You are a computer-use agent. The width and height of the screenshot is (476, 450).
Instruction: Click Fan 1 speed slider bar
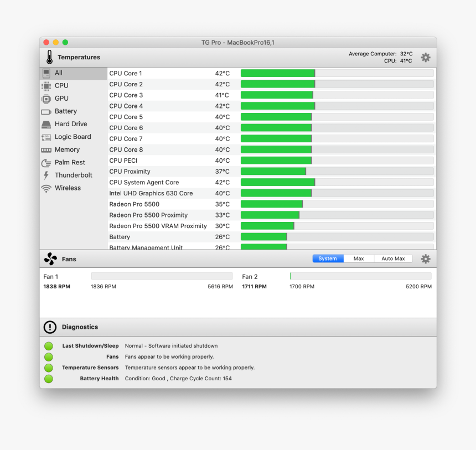162,276
